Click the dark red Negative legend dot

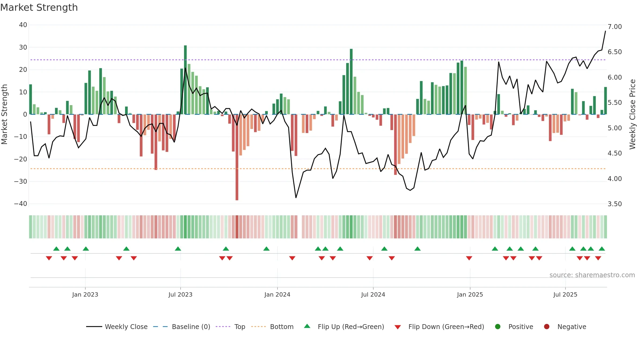pos(547,327)
